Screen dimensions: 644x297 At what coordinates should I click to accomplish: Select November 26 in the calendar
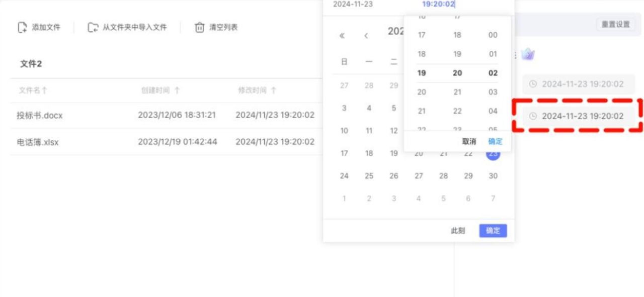click(394, 176)
